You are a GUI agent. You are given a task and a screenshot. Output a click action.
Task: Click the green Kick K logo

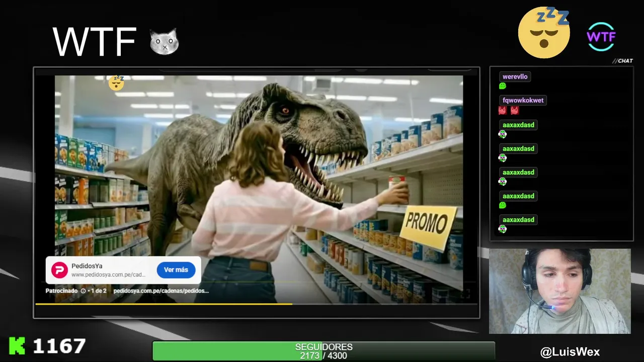(x=17, y=346)
